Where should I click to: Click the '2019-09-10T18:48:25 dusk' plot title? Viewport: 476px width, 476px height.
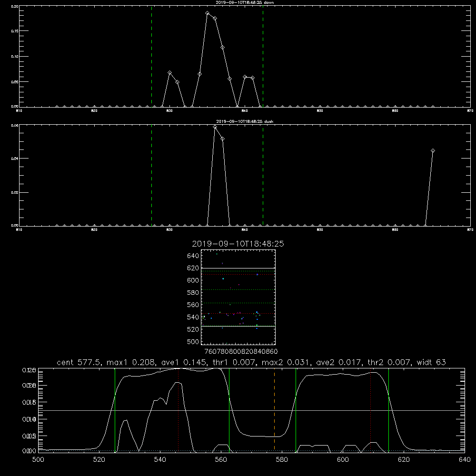click(245, 121)
